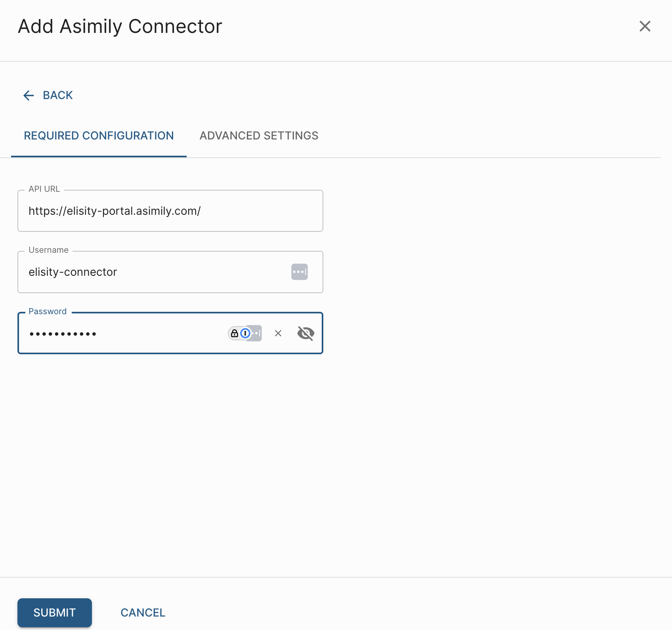
Task: Click the API URL field label
Action: point(44,189)
